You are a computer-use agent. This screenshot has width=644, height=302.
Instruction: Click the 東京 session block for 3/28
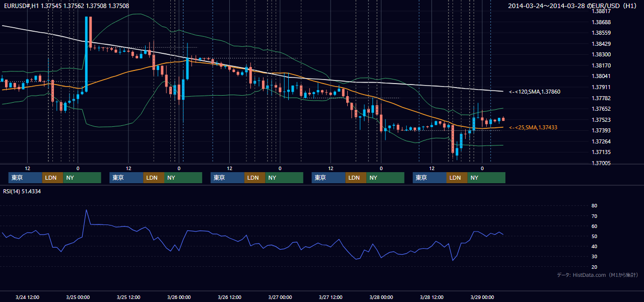pyautogui.click(x=429, y=178)
